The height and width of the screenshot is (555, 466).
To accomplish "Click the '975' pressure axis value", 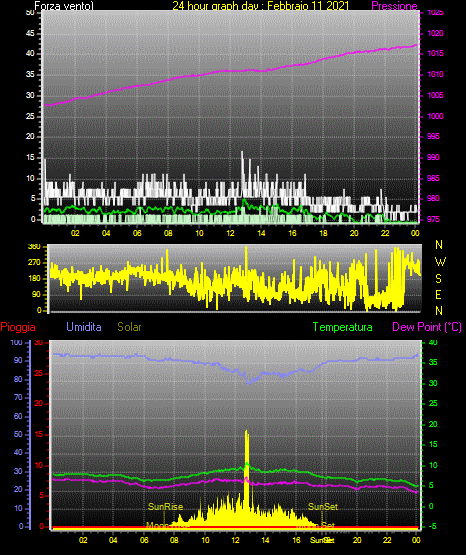I will point(433,219).
